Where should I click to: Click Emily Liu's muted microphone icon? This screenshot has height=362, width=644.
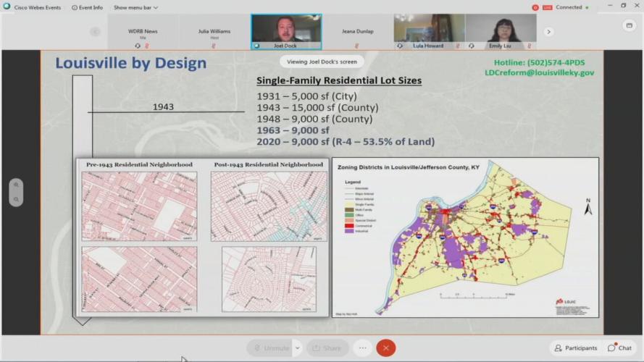point(530,46)
